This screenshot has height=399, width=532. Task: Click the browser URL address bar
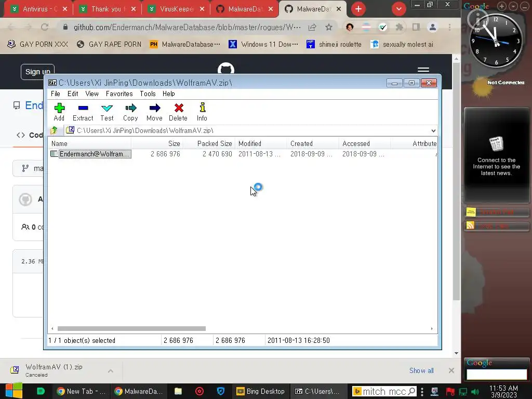(187, 27)
